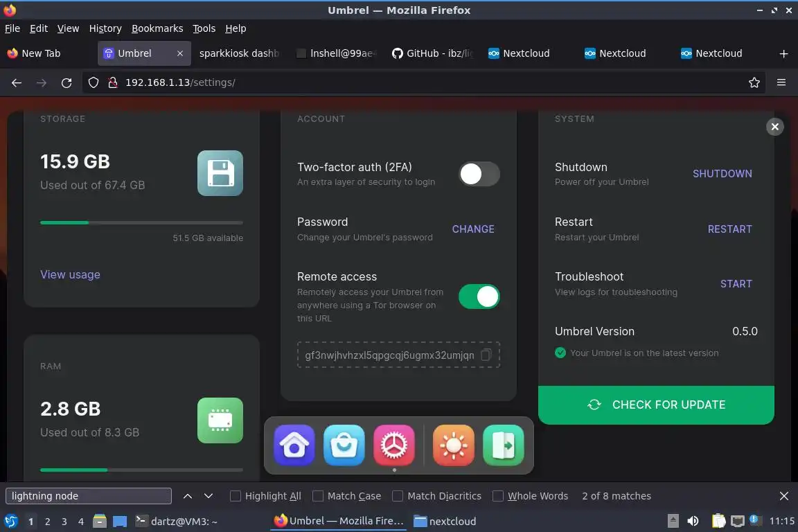Open the dartz@VM3 terminal taskbar item
The height and width of the screenshot is (532, 798).
[x=177, y=522]
